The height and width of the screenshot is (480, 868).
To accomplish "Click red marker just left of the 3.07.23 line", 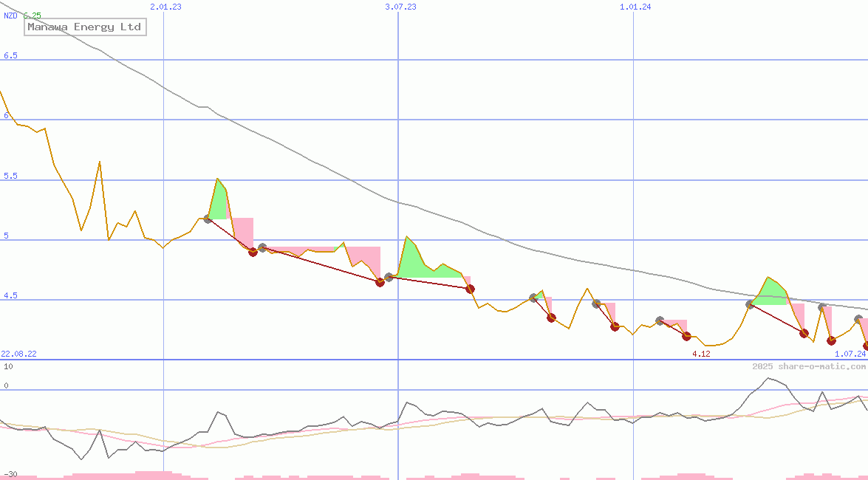I will [380, 282].
